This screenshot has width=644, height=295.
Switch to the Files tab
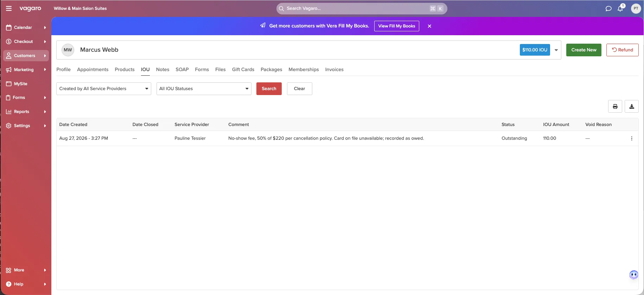221,70
